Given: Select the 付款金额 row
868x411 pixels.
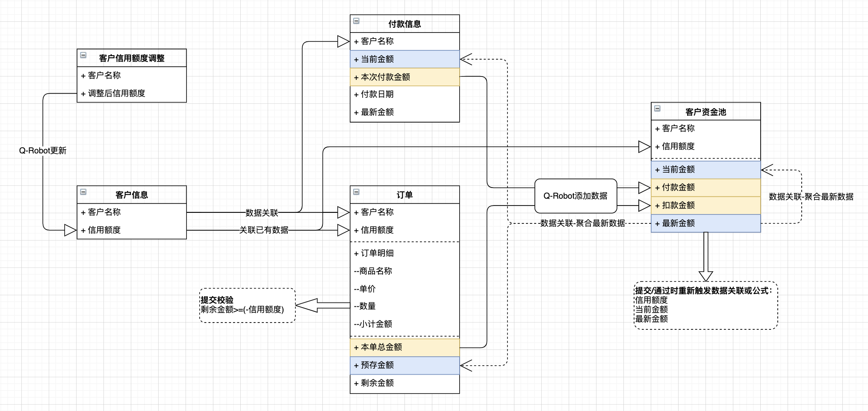Looking at the screenshot, I should pos(706,188).
